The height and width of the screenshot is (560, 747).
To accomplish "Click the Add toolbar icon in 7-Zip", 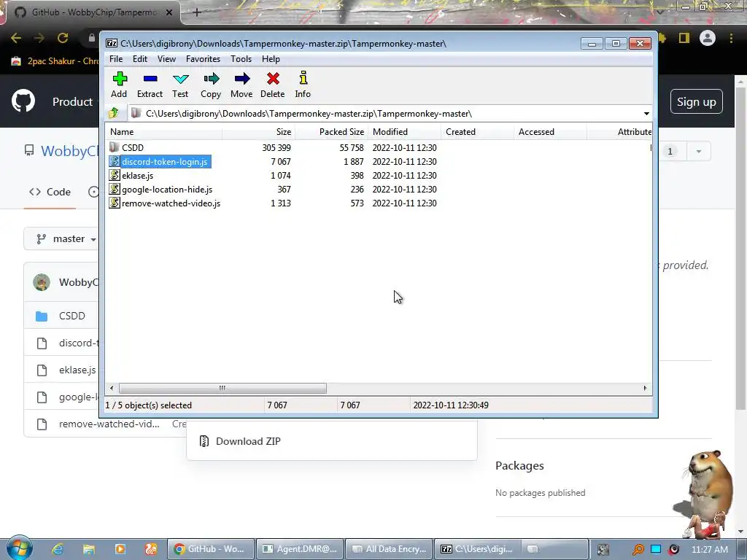I will click(119, 85).
